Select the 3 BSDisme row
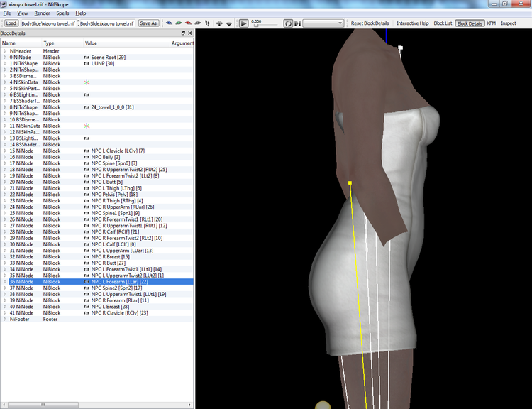Image resolution: width=532 pixels, height=409 pixels. pyautogui.click(x=96, y=76)
